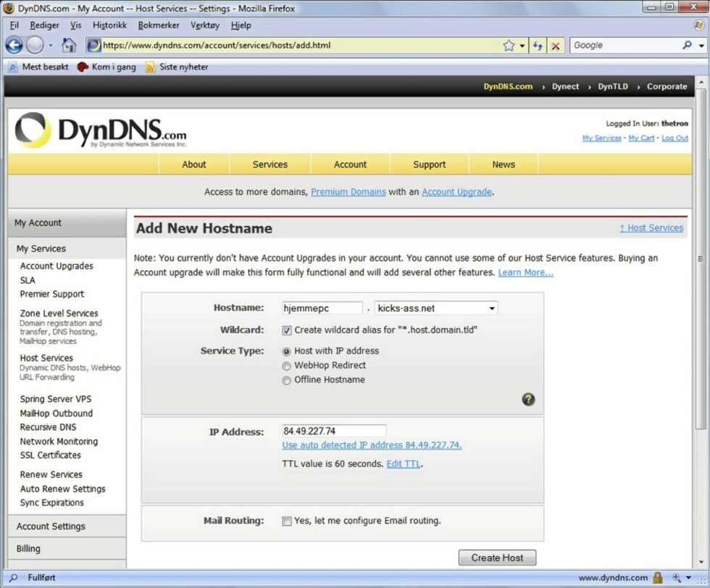
Task: Open the Historikk menu
Action: (109, 25)
